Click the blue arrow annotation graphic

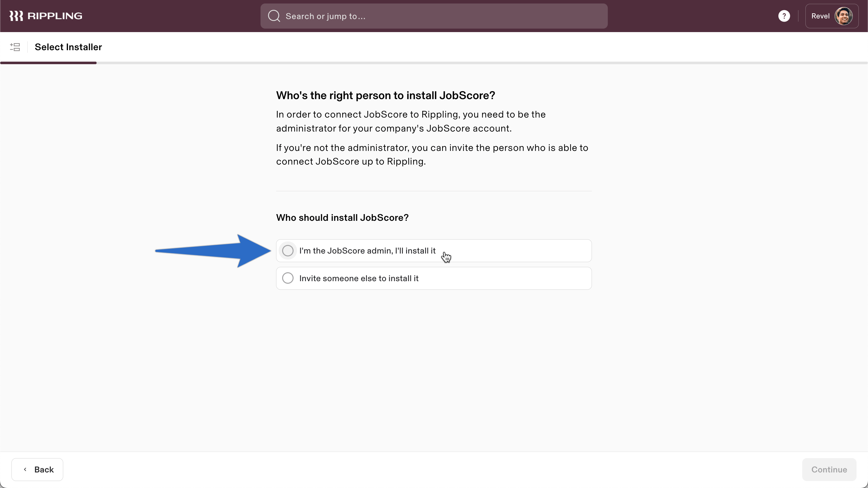click(213, 251)
